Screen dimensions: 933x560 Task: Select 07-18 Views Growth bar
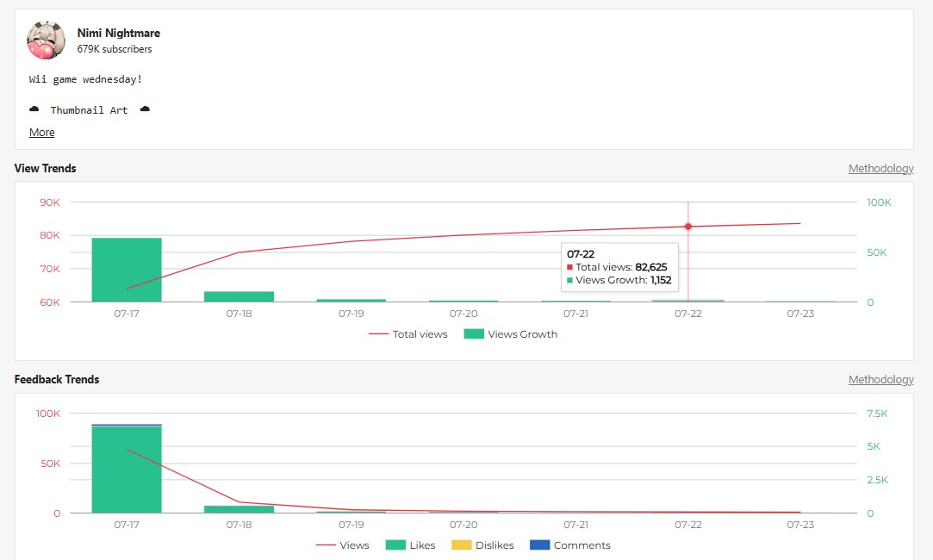[x=239, y=296]
